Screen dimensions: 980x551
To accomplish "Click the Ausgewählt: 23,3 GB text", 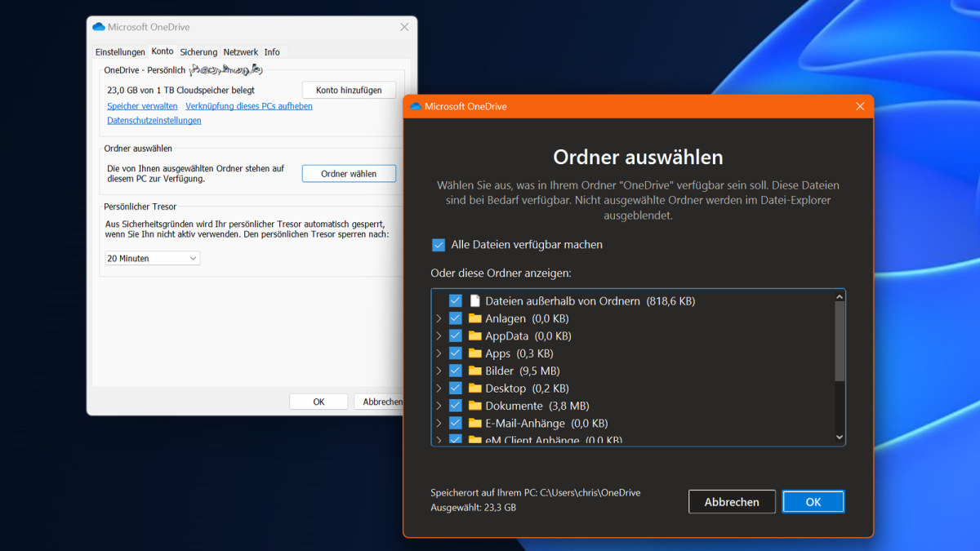I will pyautogui.click(x=474, y=508).
